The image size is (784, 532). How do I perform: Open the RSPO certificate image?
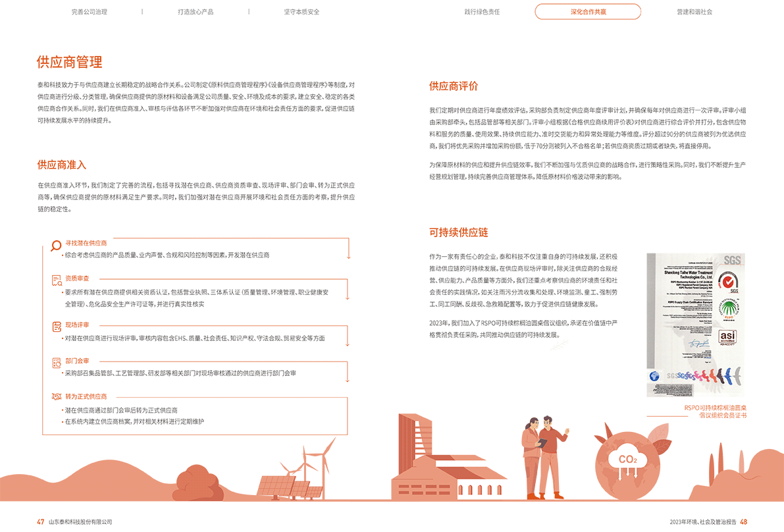click(x=696, y=325)
